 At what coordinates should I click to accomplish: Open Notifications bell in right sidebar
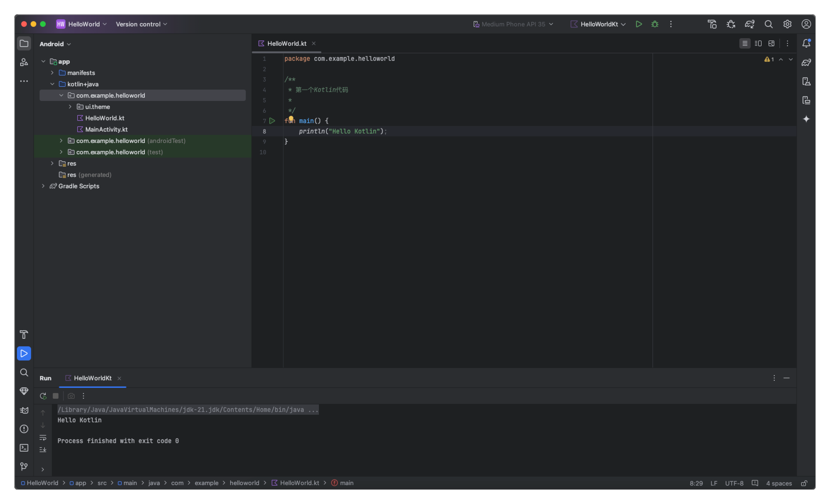(x=806, y=43)
